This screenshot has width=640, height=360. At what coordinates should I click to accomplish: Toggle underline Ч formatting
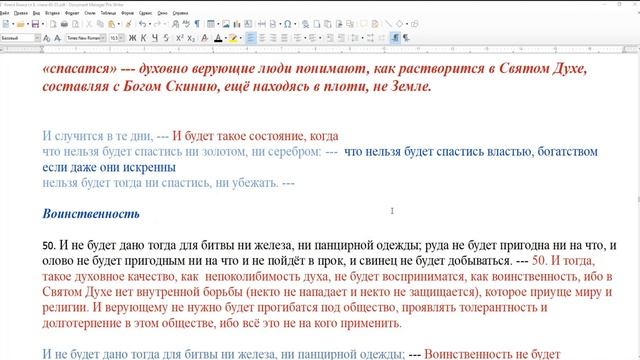[155, 38]
